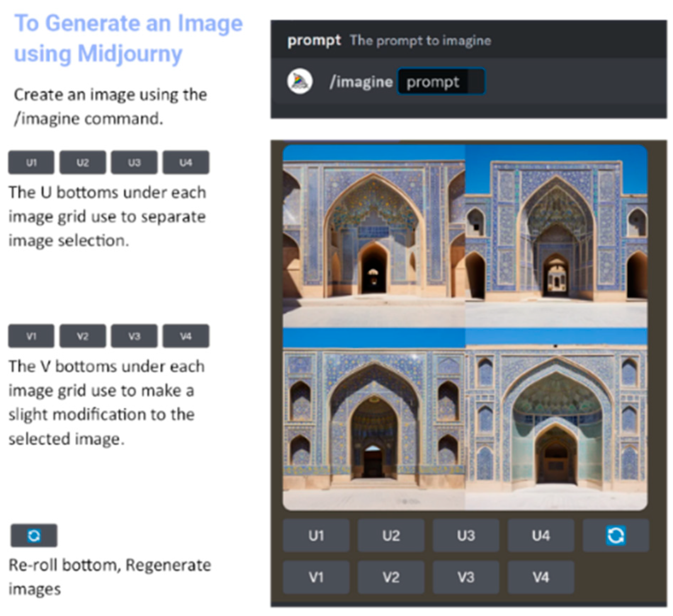Click small U1 above the 'The U bottoms' text
The image size is (673, 616).
tap(31, 162)
